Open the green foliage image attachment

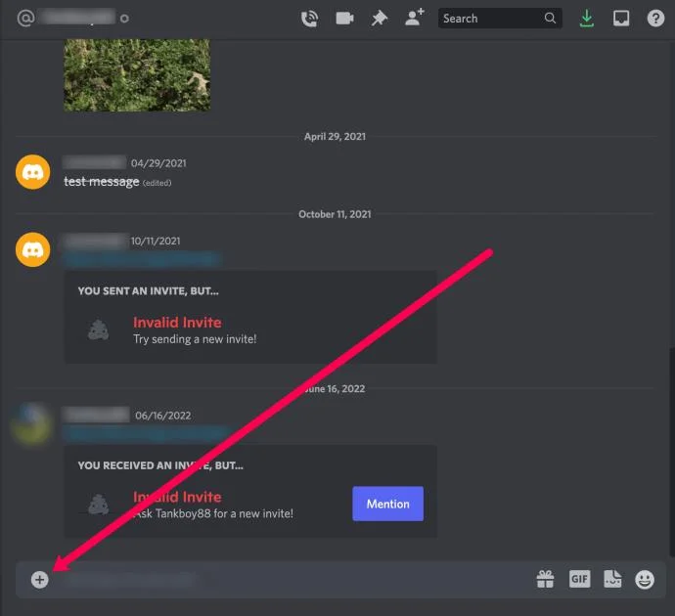tap(137, 75)
